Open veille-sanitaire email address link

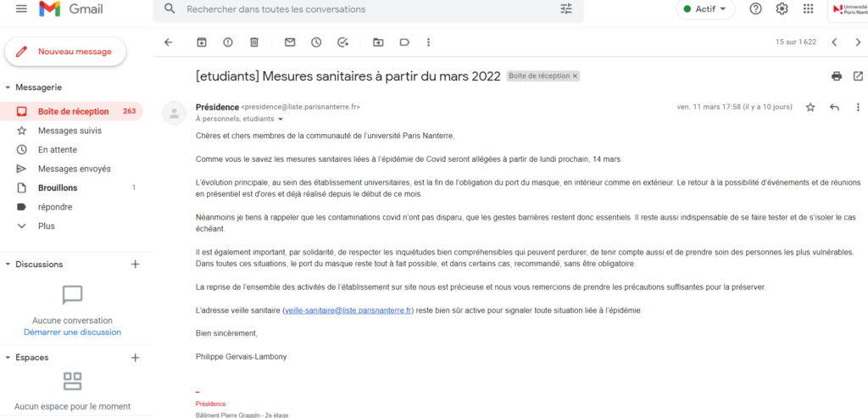(348, 310)
